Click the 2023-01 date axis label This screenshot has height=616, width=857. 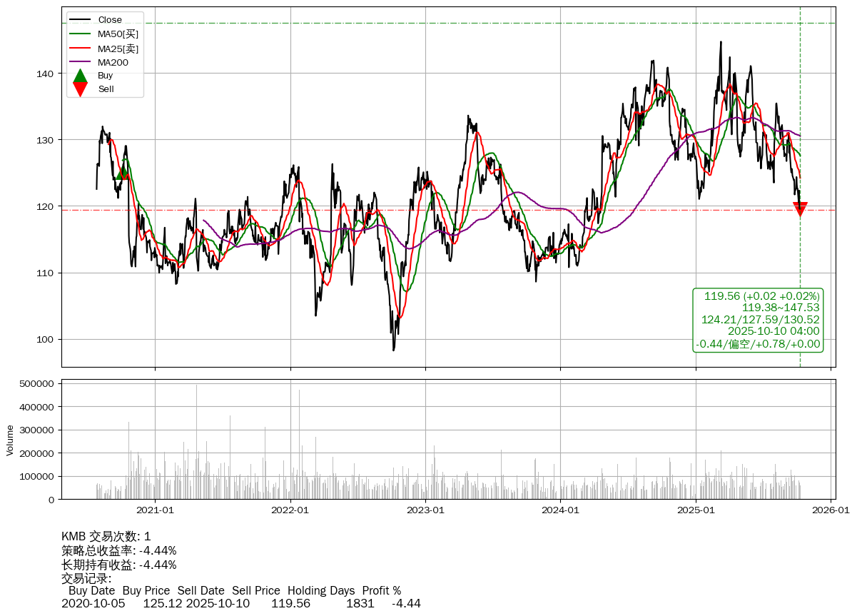425,510
